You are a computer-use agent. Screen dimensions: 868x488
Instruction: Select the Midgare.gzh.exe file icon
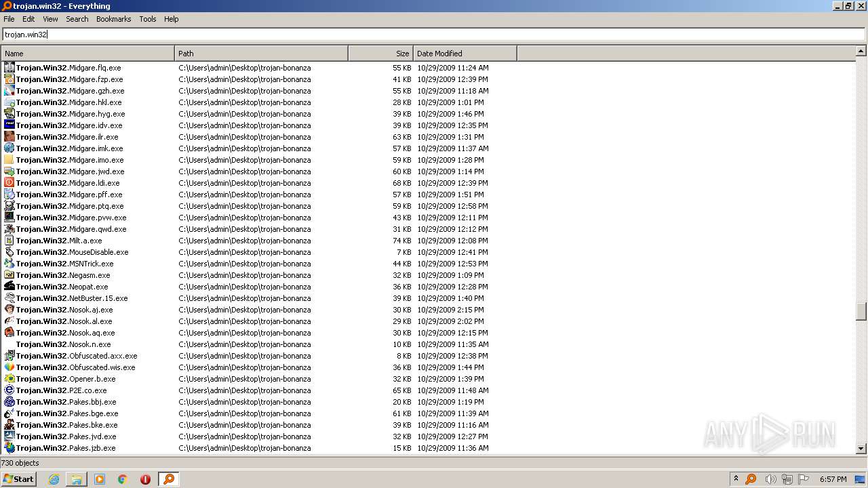tap(9, 91)
